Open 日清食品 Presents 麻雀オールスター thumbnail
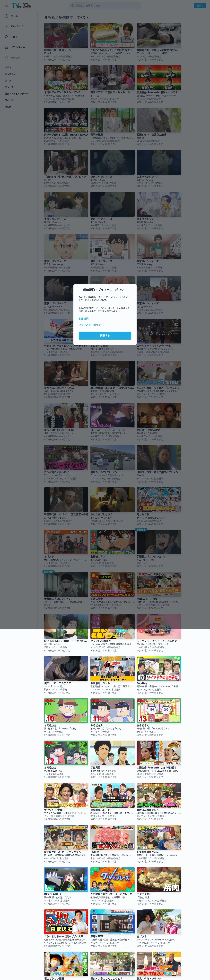The height and width of the screenshot is (980, 210). pos(159,78)
